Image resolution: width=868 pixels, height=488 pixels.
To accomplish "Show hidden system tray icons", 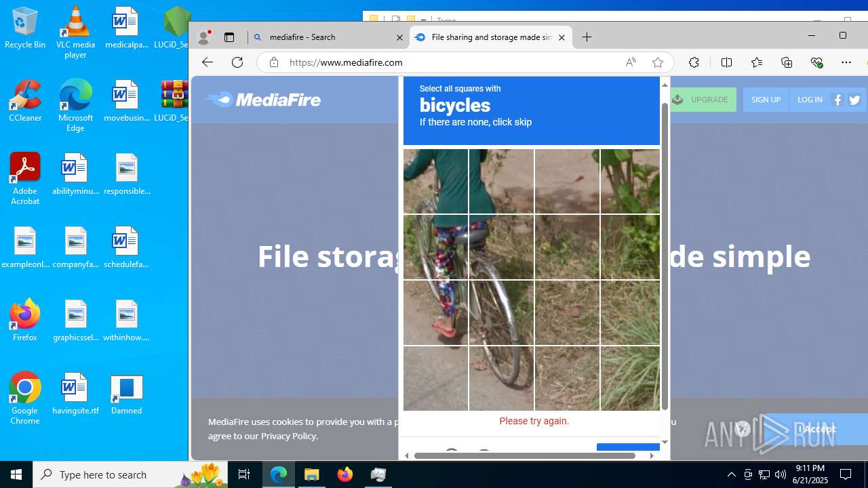I will pos(731,474).
